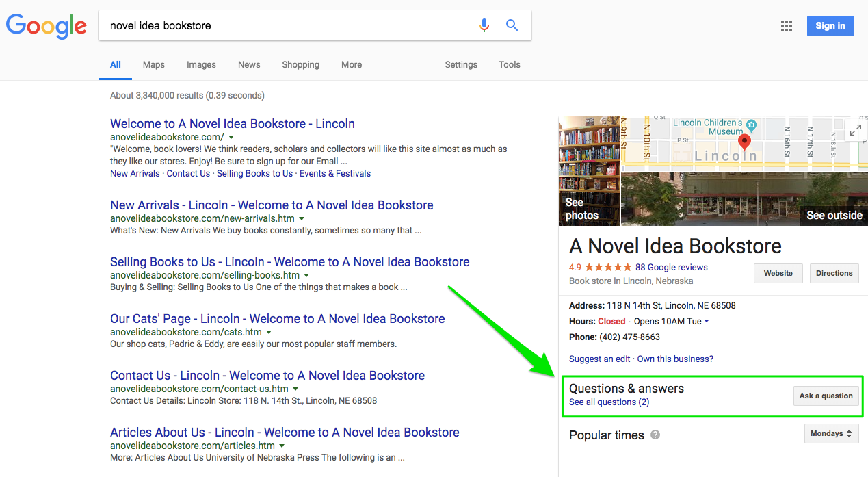Click the Lincoln Children's Museum map icon
This screenshot has width=868, height=477.
click(x=751, y=125)
